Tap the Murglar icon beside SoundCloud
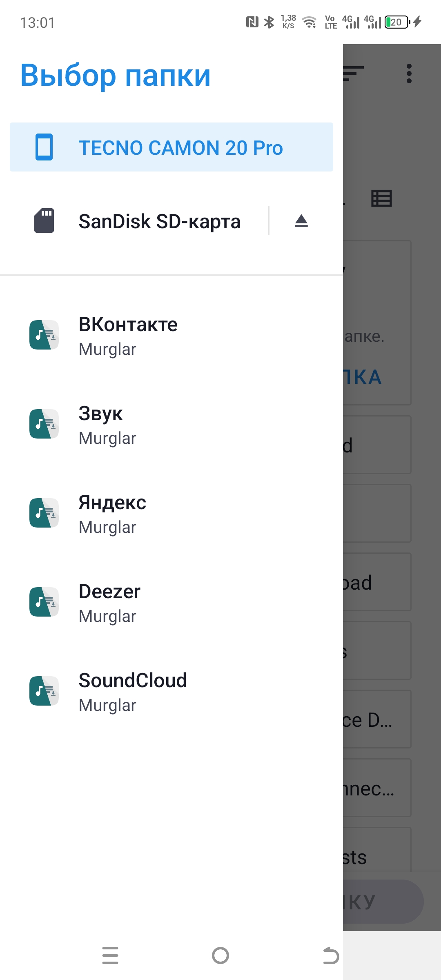Image resolution: width=441 pixels, height=980 pixels. coord(44,691)
